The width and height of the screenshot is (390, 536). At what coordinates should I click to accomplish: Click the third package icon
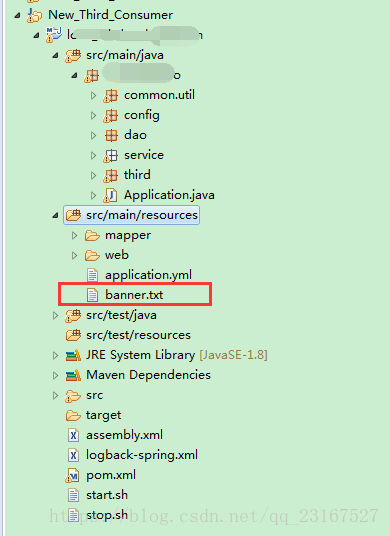click(110, 175)
